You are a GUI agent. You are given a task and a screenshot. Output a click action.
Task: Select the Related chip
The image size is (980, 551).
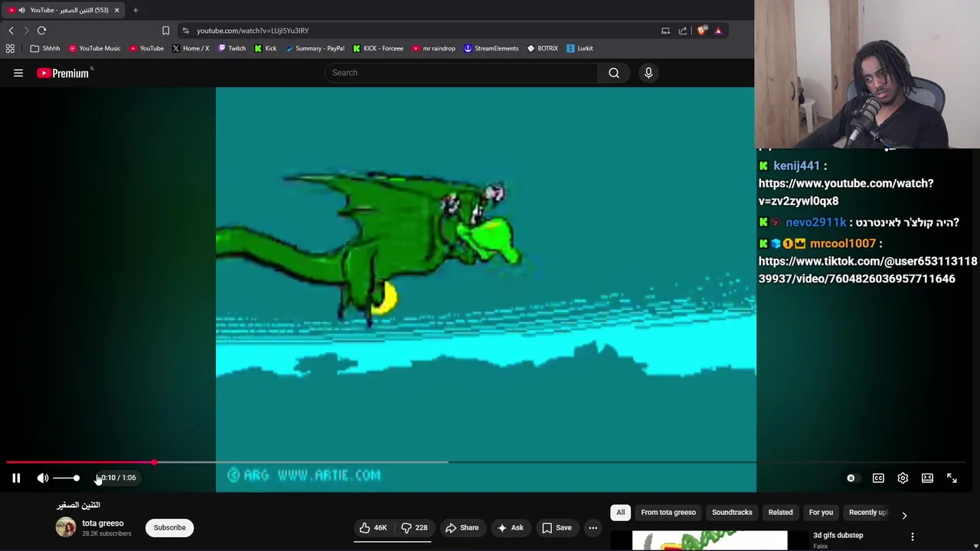click(x=780, y=512)
